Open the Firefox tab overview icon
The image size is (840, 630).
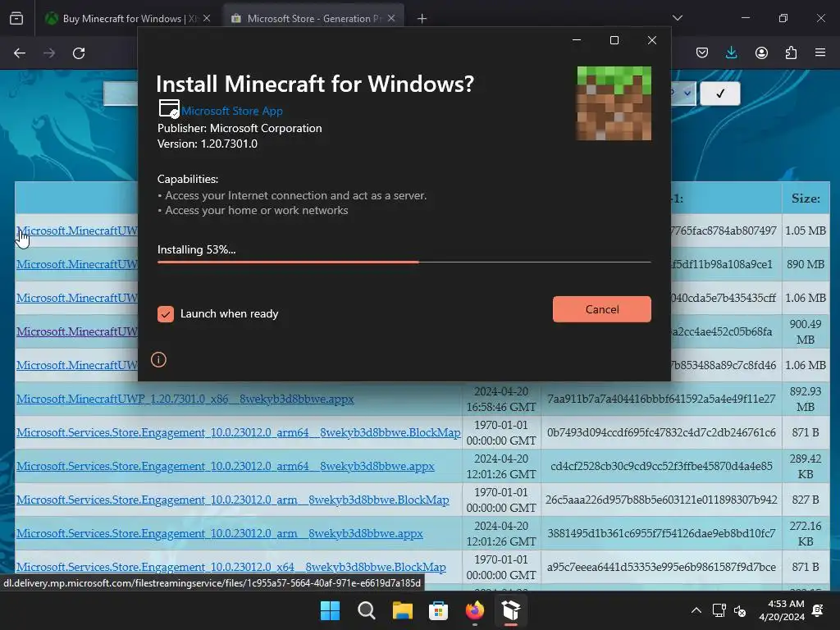pyautogui.click(x=16, y=18)
